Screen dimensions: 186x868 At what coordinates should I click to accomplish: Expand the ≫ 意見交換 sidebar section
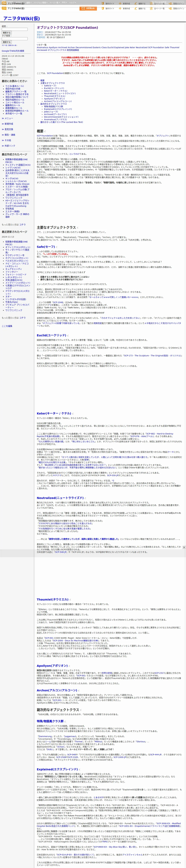point(7,129)
